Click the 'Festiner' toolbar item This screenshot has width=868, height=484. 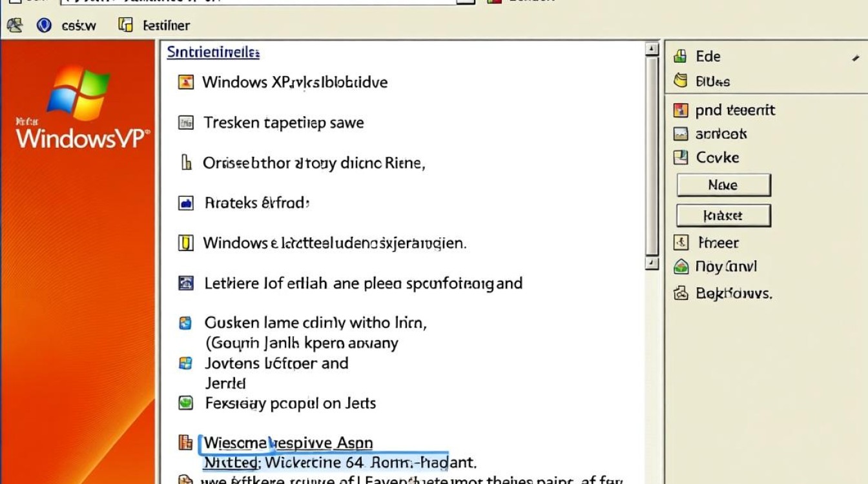155,25
